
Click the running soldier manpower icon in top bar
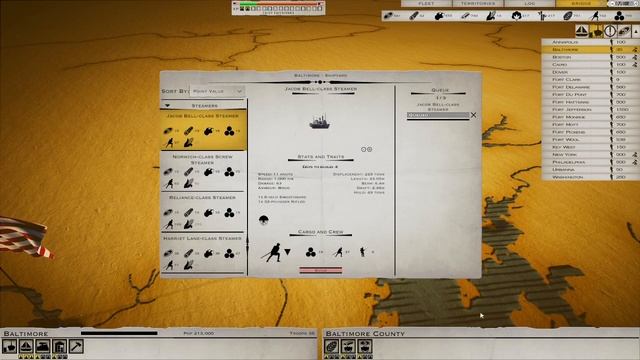click(x=595, y=16)
